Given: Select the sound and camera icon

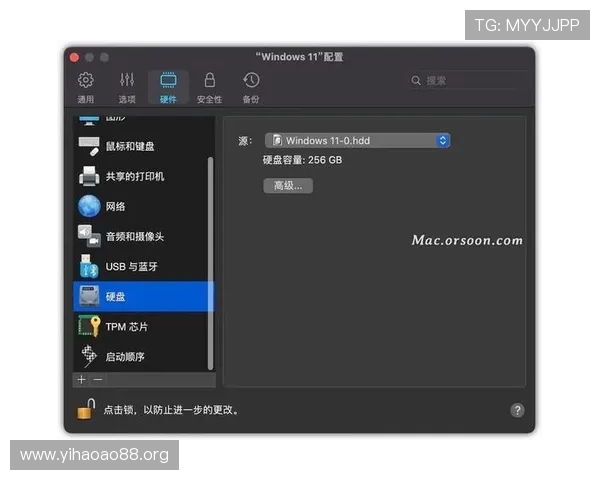Looking at the screenshot, I should [x=89, y=236].
